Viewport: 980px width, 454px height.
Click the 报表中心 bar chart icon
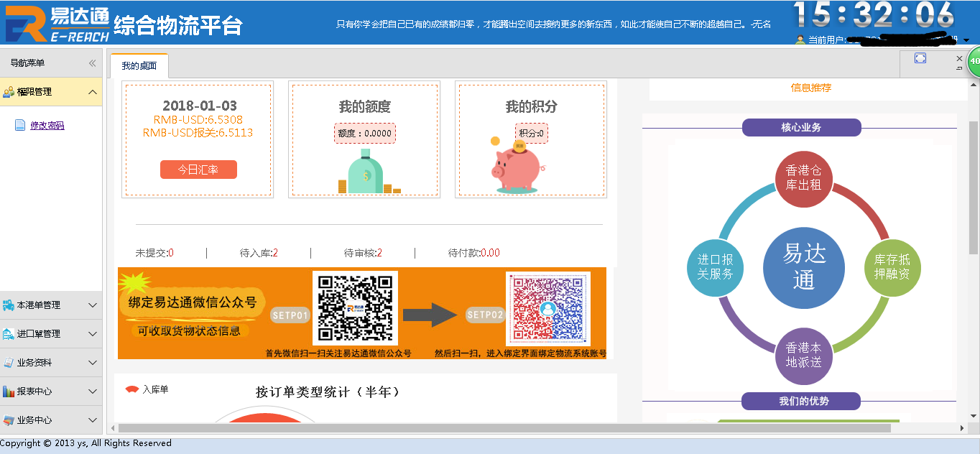tap(9, 392)
